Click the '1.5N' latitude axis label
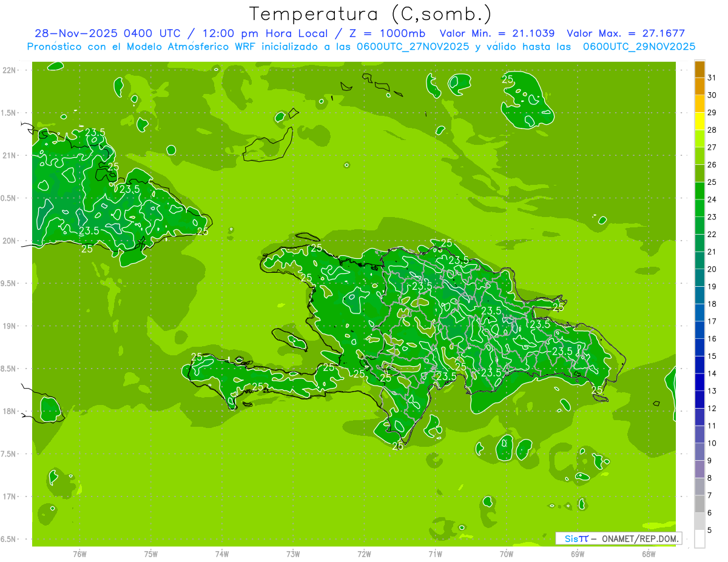 point(10,113)
